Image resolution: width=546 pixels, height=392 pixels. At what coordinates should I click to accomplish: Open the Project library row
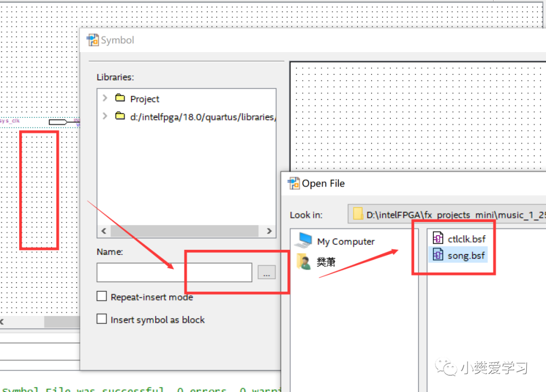tap(145, 99)
